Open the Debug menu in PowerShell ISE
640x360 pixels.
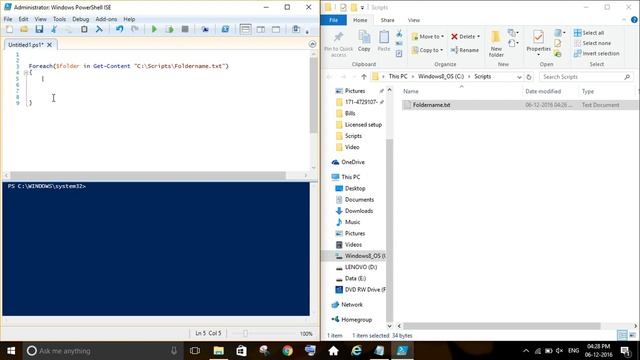[80, 19]
